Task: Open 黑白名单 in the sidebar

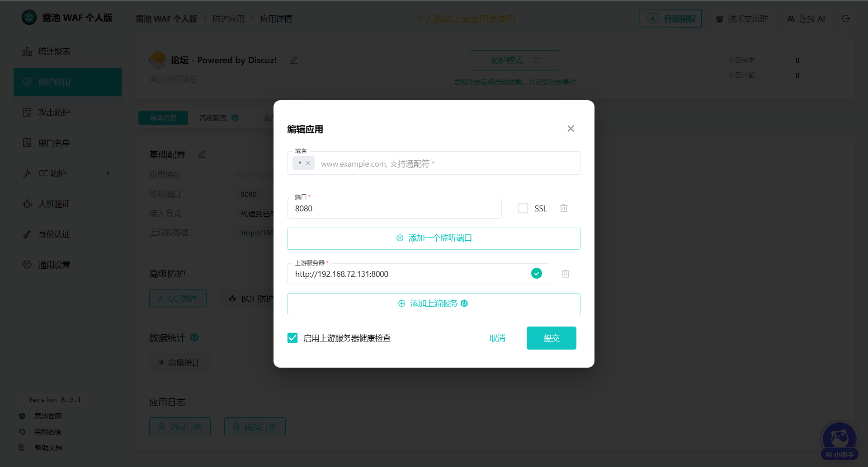Action: point(68,143)
